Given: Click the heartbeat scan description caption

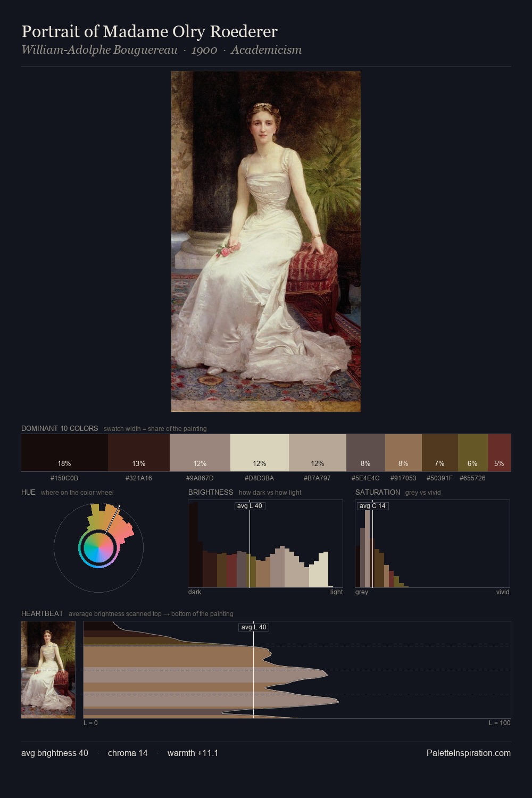Looking at the screenshot, I should pyautogui.click(x=151, y=614).
